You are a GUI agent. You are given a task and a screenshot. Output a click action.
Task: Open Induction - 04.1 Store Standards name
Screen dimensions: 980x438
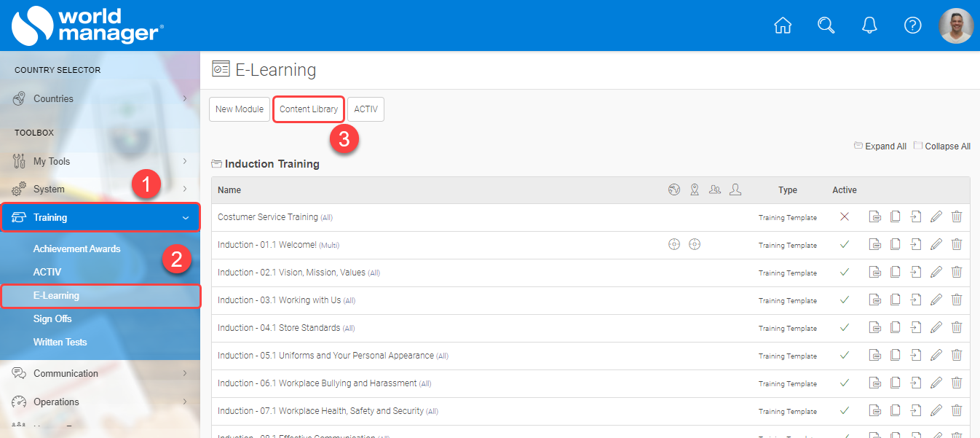[x=279, y=327]
